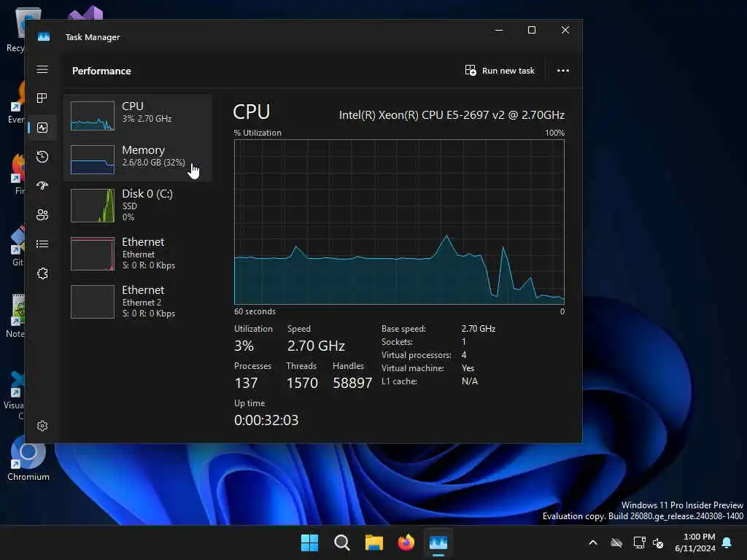Select the Ethernet 2 entry
Screen dimensions: 747x560
[x=138, y=301]
